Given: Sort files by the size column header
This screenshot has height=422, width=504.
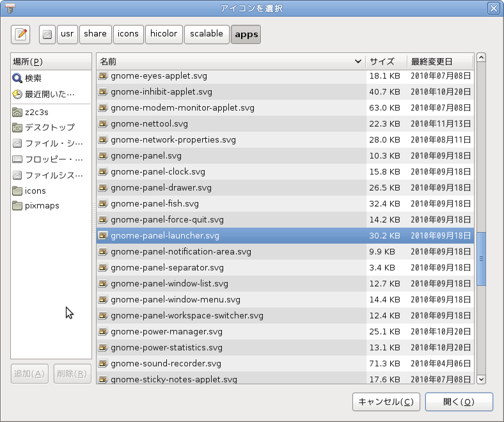Looking at the screenshot, I should 386,61.
